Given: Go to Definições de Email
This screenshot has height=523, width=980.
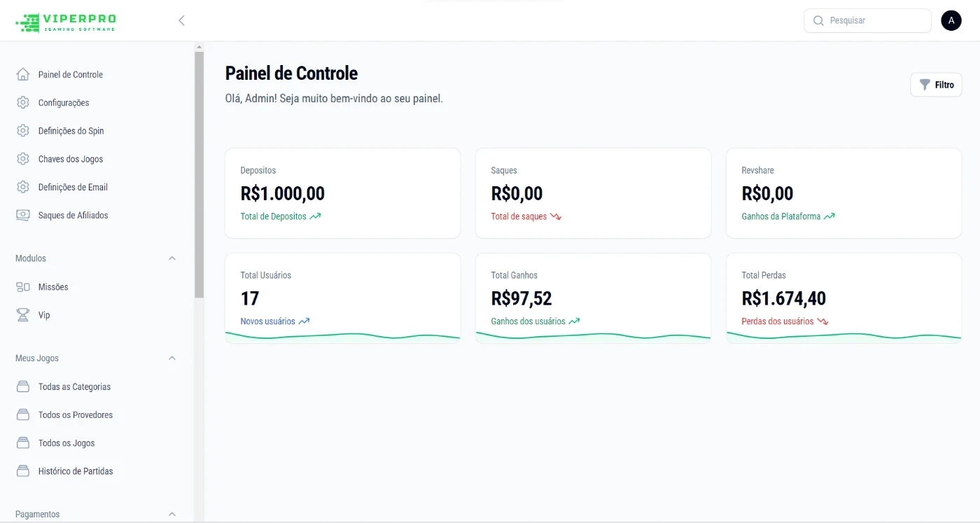Looking at the screenshot, I should pos(73,187).
